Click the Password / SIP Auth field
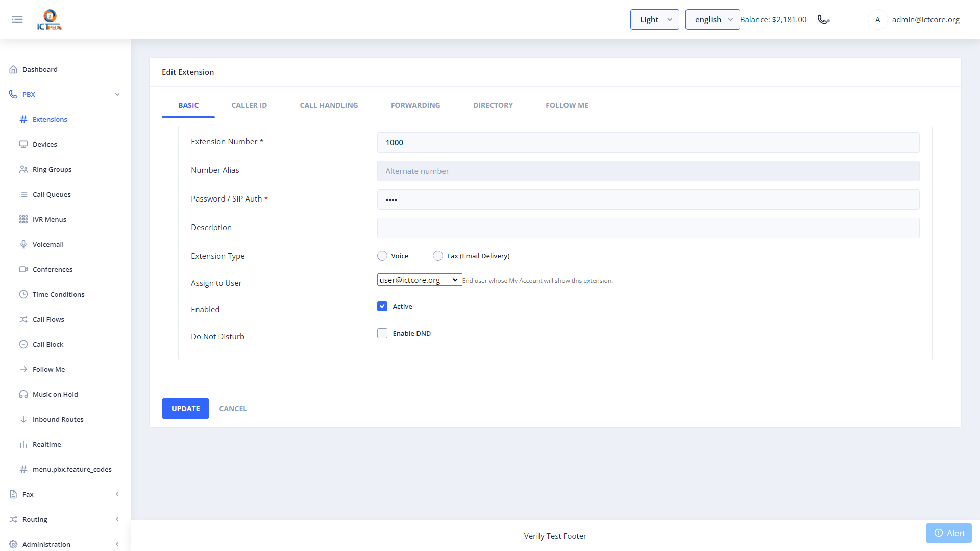Image resolution: width=980 pixels, height=551 pixels. pyautogui.click(x=648, y=199)
